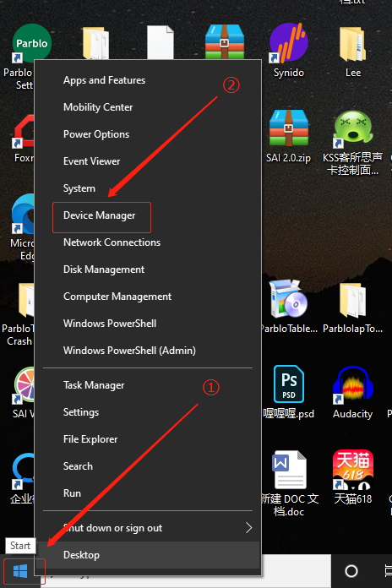Select the Foxit red shortcut icon
The height and width of the screenshot is (588, 392).
[x=24, y=131]
